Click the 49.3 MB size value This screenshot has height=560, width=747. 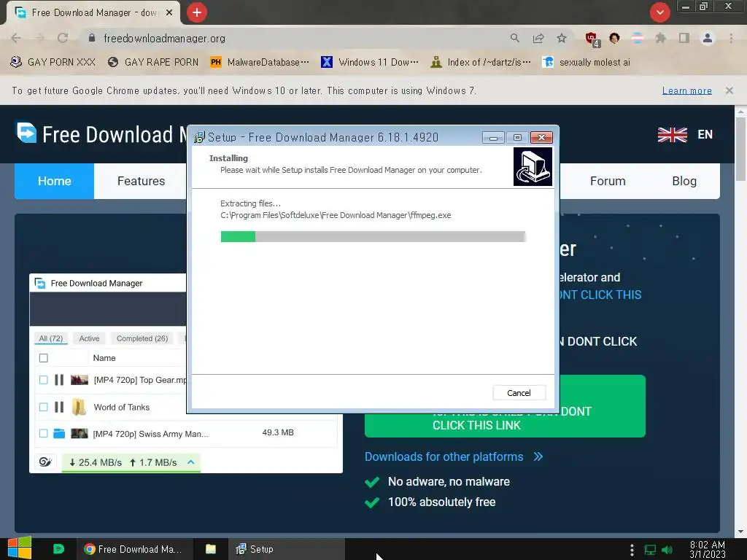pos(278,432)
